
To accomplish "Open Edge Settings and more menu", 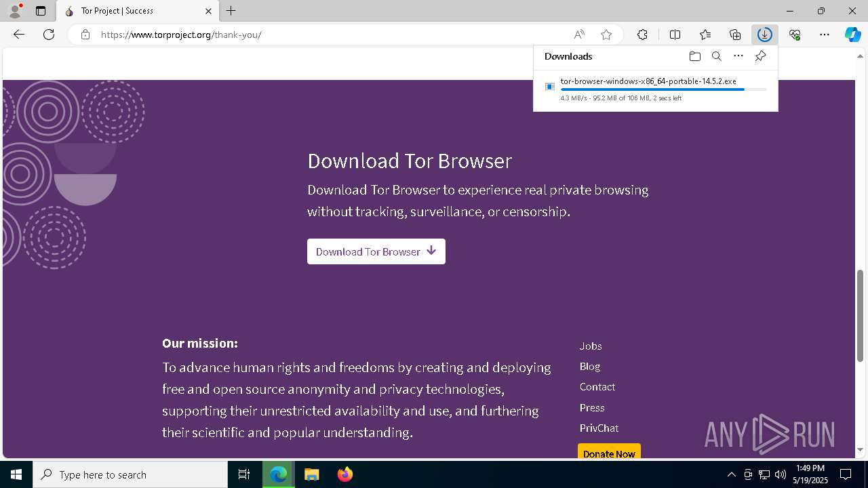I will (825, 35).
